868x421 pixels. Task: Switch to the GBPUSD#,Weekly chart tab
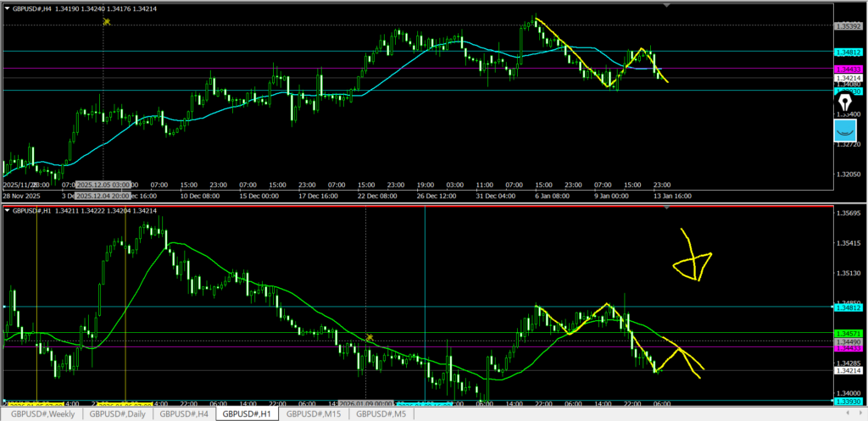pos(42,414)
